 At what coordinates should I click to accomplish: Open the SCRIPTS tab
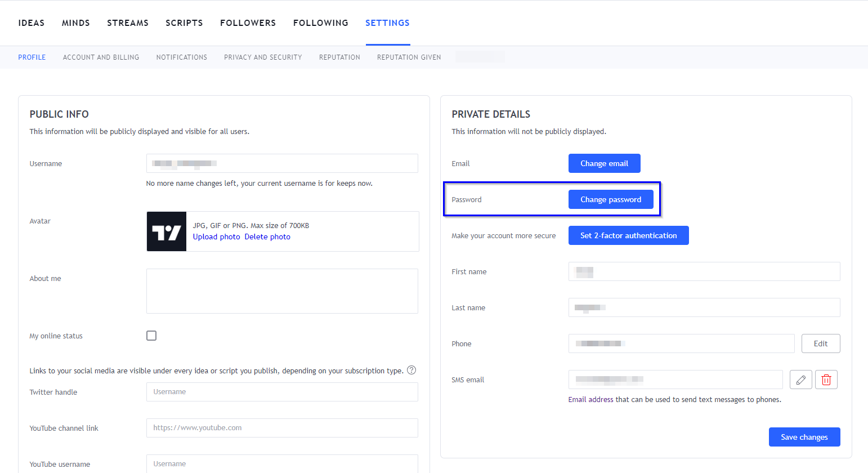(184, 23)
